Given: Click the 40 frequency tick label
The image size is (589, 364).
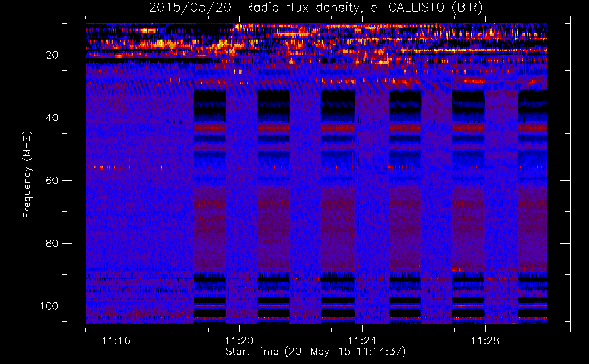Looking at the screenshot, I should coord(52,118).
